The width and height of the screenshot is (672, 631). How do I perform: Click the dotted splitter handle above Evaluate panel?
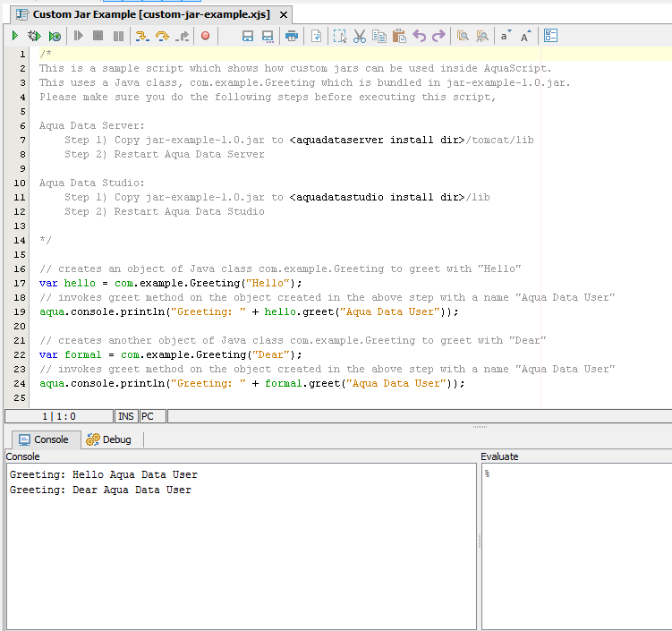480,427
